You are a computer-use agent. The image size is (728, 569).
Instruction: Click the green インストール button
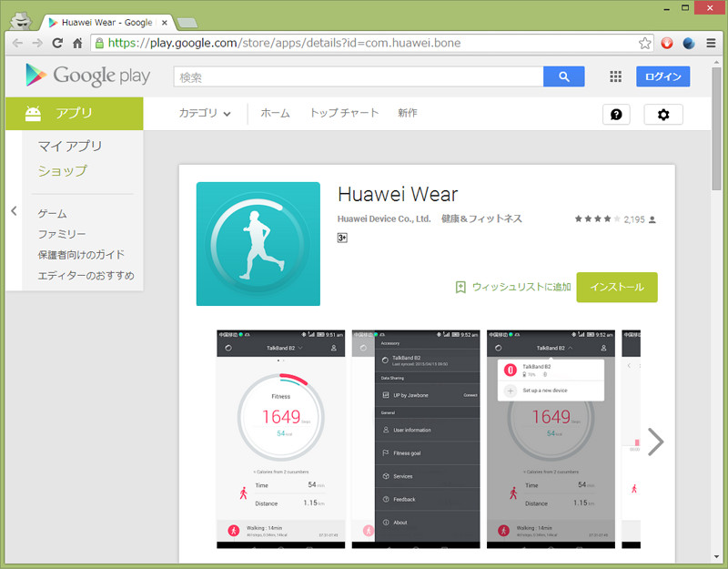tap(617, 287)
